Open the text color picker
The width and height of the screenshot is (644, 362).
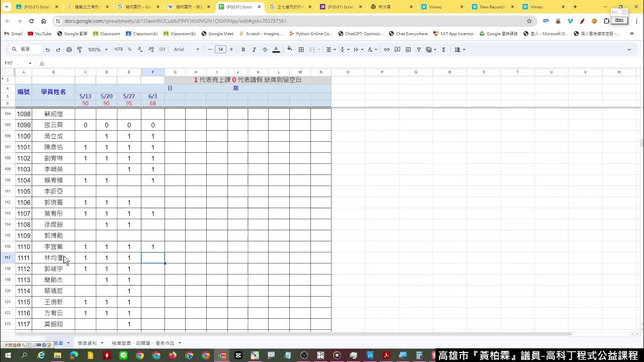(276, 49)
